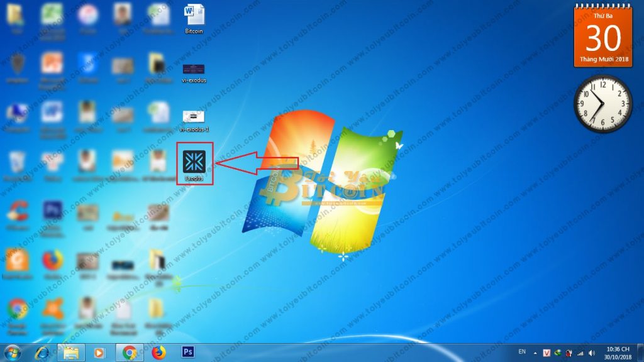Click the calendar gadget showing 30
The height and width of the screenshot is (362, 644).
pos(603,38)
